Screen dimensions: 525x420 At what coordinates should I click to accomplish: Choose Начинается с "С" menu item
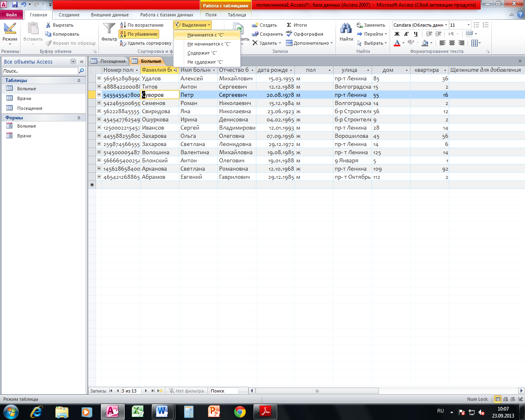pyautogui.click(x=207, y=35)
